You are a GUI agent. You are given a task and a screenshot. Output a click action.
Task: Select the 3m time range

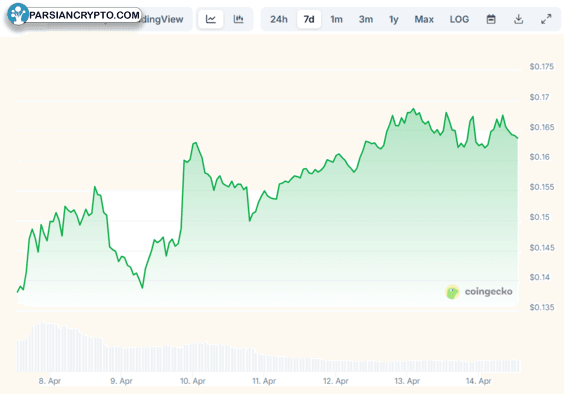click(x=366, y=19)
